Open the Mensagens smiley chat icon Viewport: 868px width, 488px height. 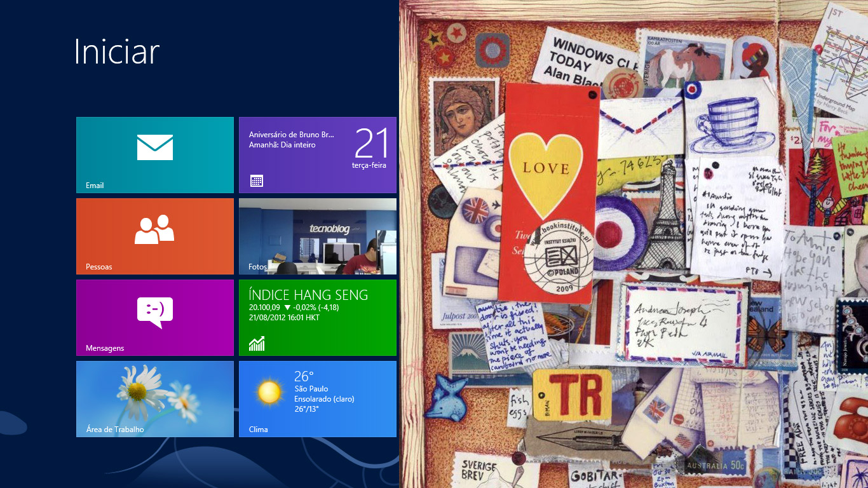155,313
